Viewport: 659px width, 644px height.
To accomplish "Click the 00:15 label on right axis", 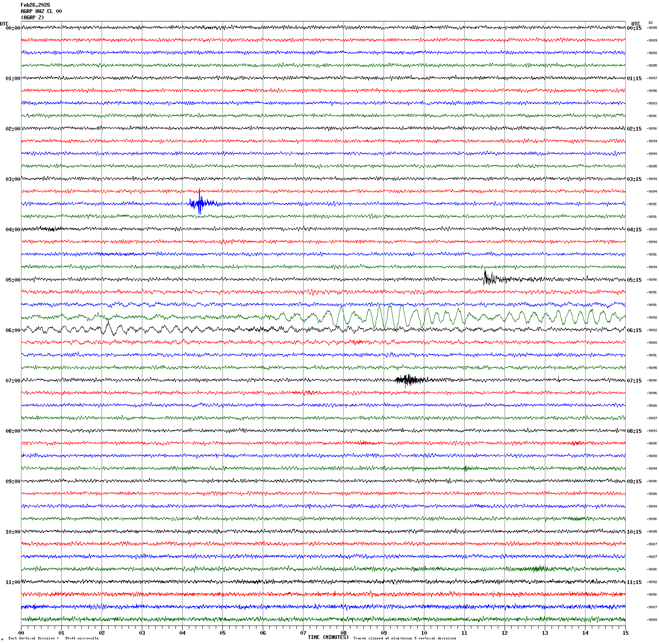I will 634,28.
